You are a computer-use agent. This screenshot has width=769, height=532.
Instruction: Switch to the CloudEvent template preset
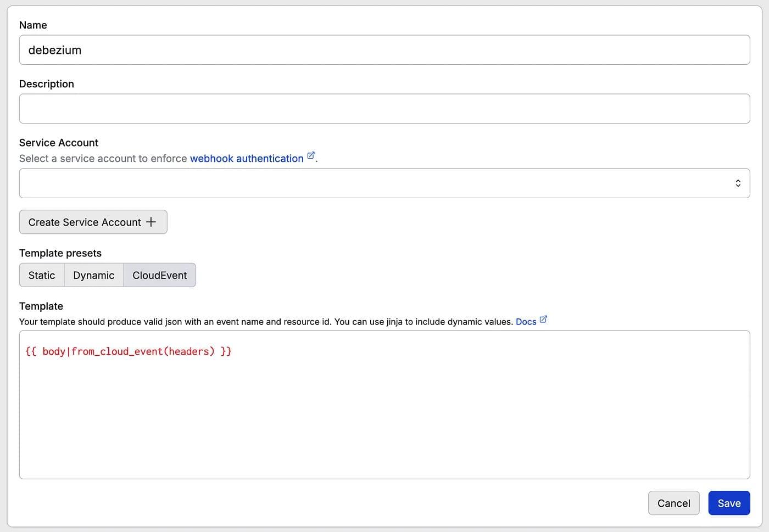[160, 275]
